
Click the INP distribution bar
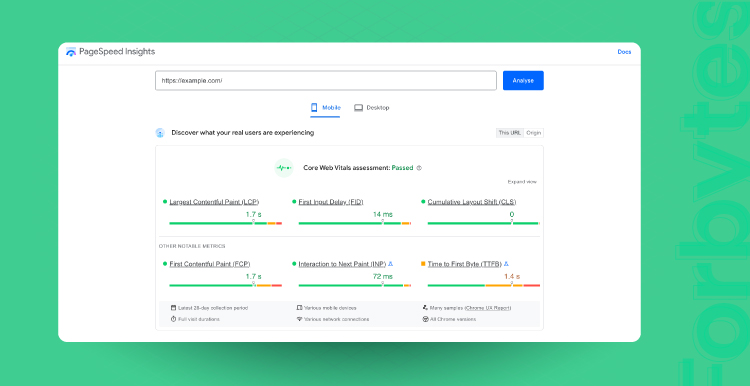coord(354,286)
